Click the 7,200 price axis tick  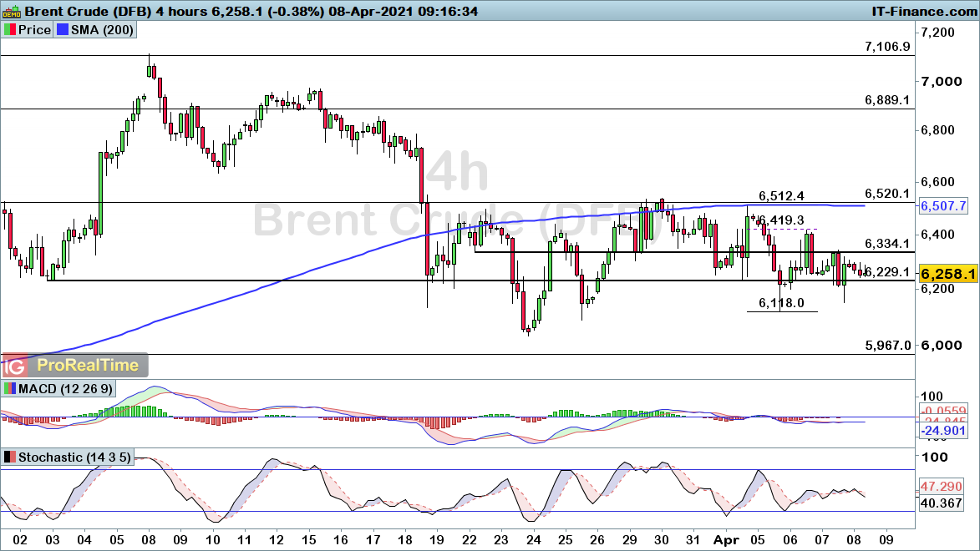tap(938, 33)
